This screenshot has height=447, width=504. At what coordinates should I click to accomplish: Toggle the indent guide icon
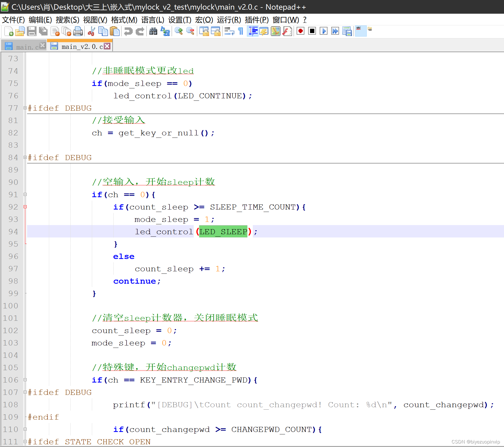pos(253,31)
